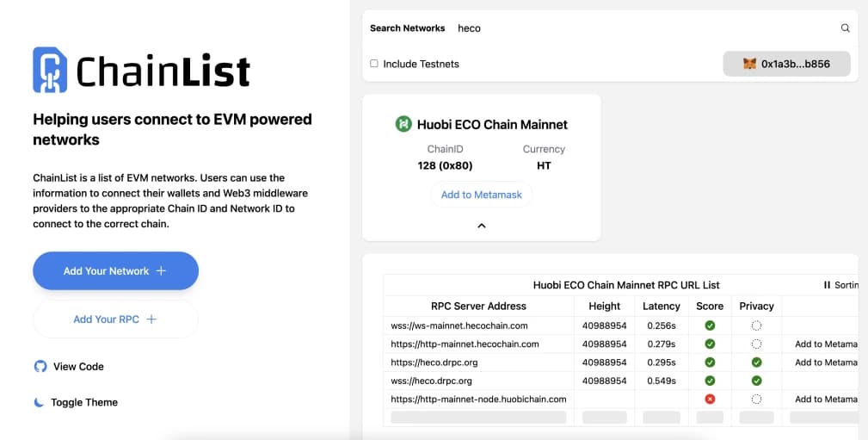The width and height of the screenshot is (868, 440).
Task: Click the search magnifier icon
Action: 845,28
